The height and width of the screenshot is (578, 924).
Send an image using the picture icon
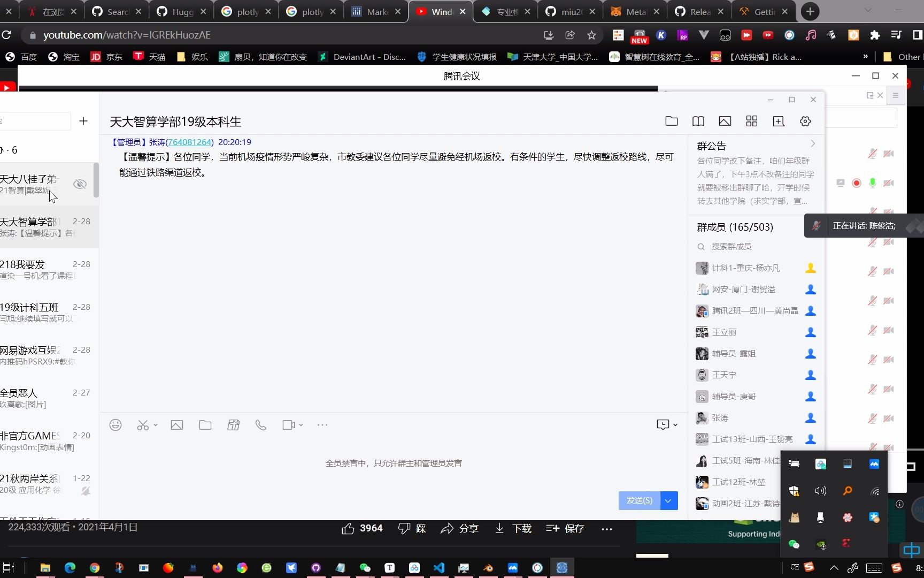177,424
